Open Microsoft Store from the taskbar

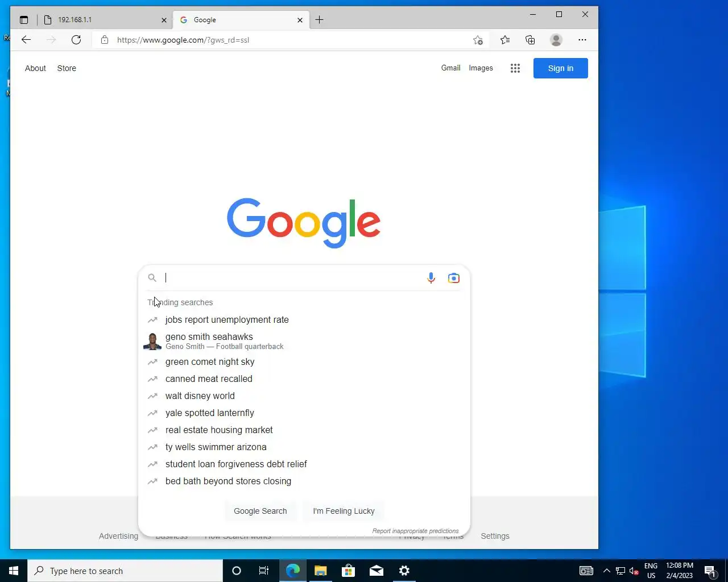tap(348, 571)
